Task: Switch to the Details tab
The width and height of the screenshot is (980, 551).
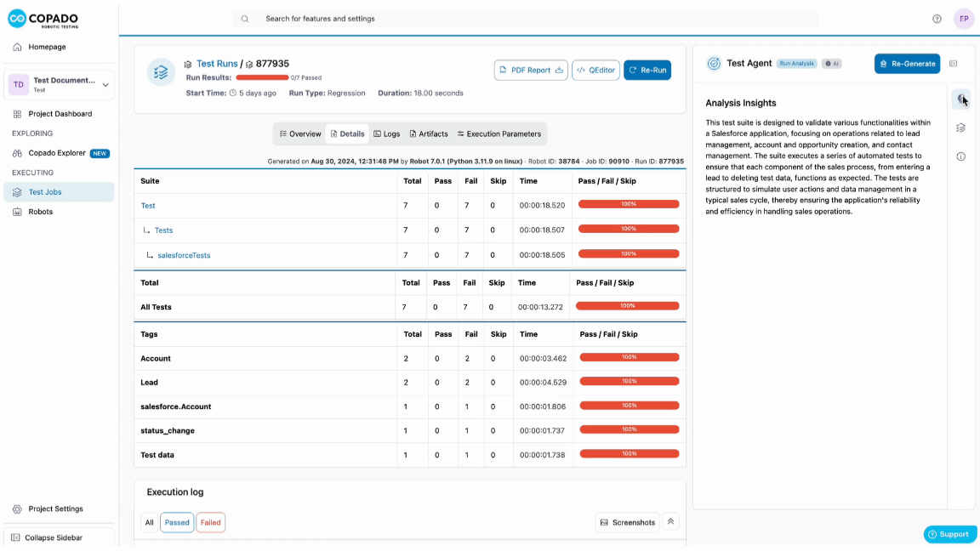Action: click(x=347, y=133)
